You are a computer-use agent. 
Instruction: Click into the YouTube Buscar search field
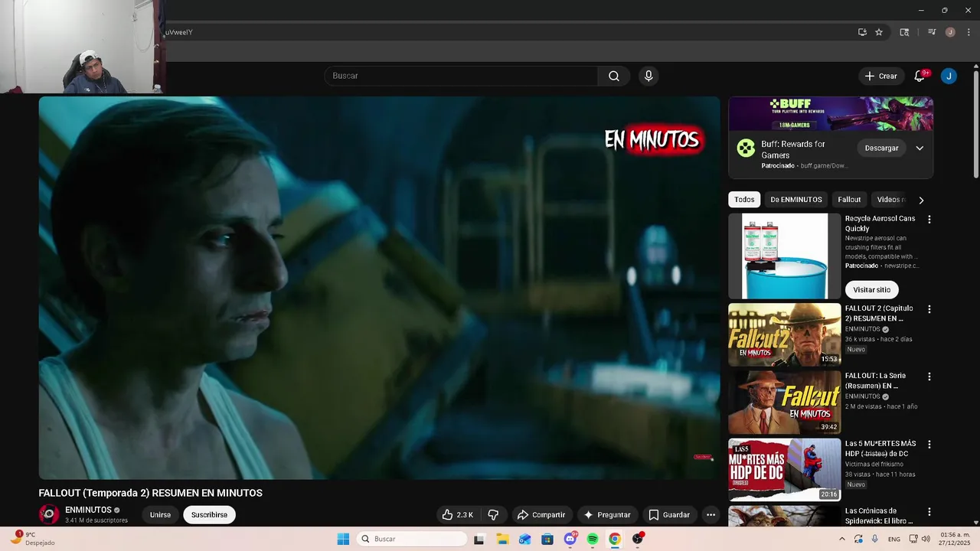click(461, 76)
